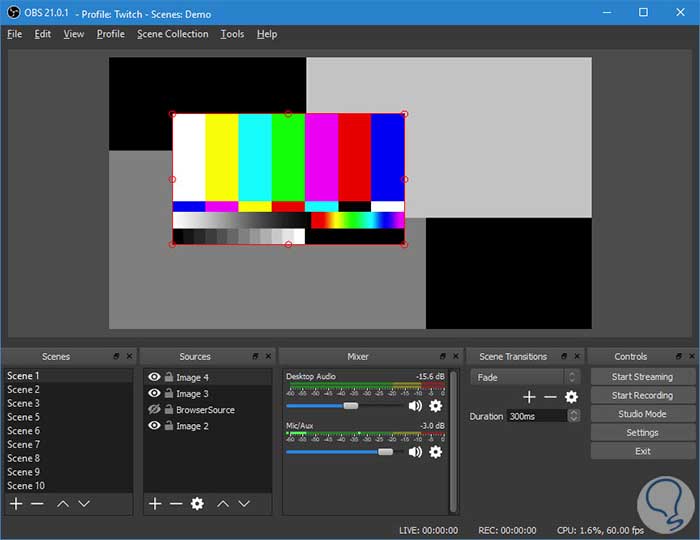
Task: Undock the Scenes panel
Action: (x=116, y=357)
